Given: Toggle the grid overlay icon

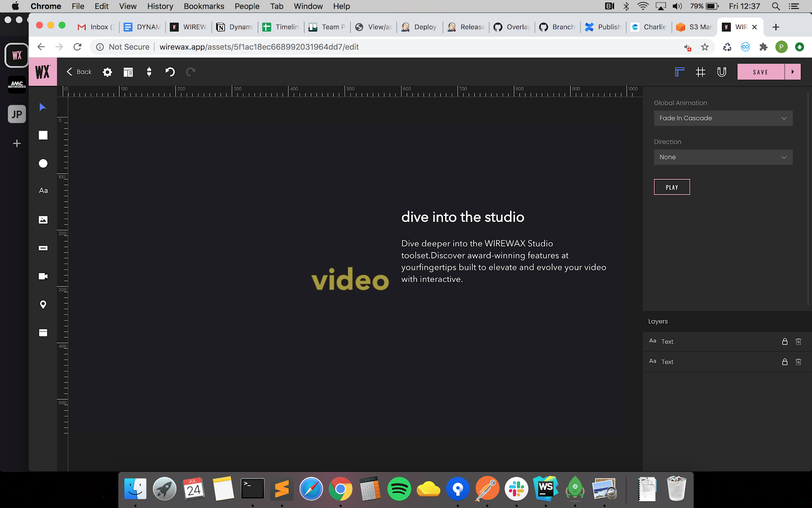Looking at the screenshot, I should (x=700, y=72).
